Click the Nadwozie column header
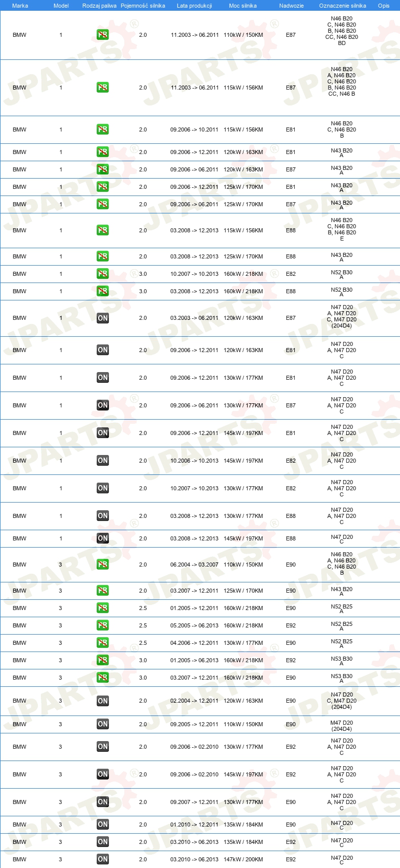Viewport: 400px width, 868px height. pyautogui.click(x=291, y=6)
